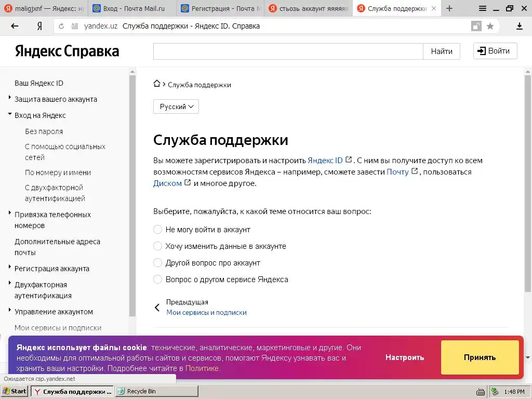The width and height of the screenshot is (532, 399).
Task: Open 'Мои сервисы и подписки' sidebar item
Action: coord(58,328)
